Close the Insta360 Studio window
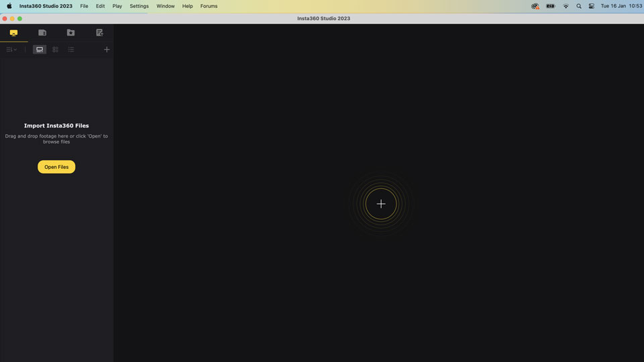Image resolution: width=644 pixels, height=362 pixels. 5,19
